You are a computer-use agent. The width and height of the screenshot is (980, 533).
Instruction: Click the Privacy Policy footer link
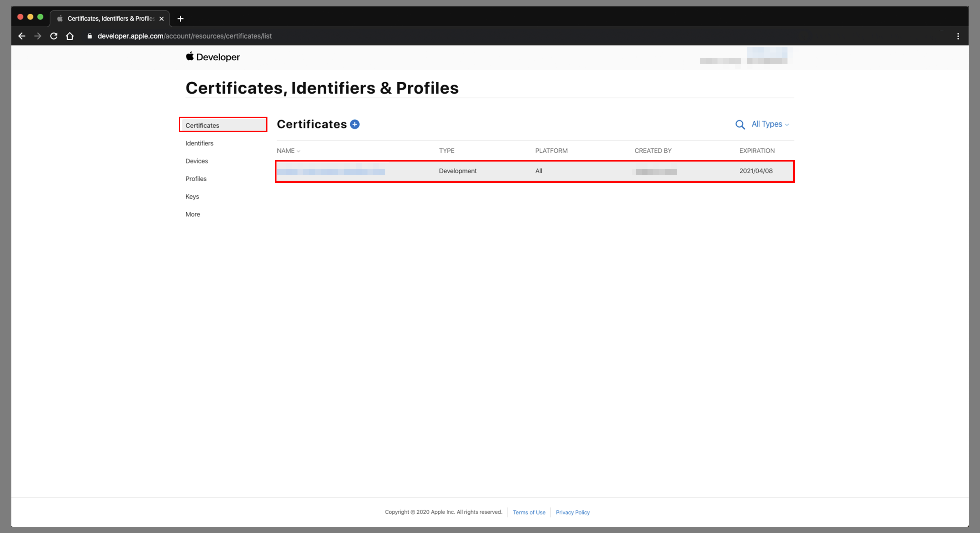(x=572, y=512)
